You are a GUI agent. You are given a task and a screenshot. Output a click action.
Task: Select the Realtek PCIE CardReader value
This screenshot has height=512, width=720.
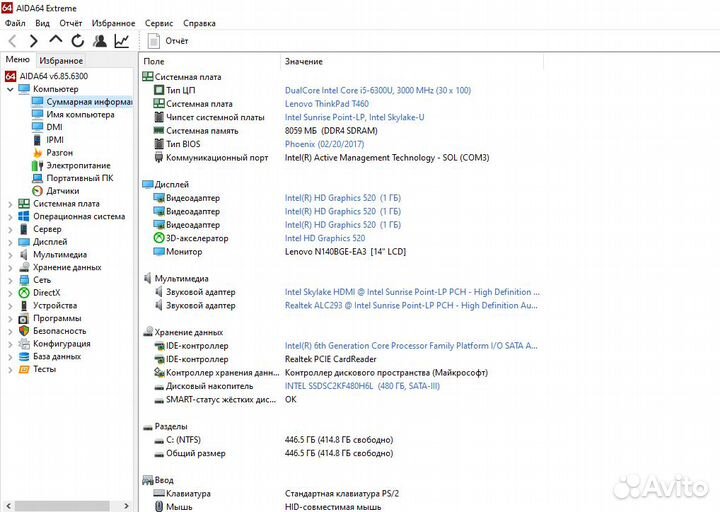pyautogui.click(x=330, y=359)
